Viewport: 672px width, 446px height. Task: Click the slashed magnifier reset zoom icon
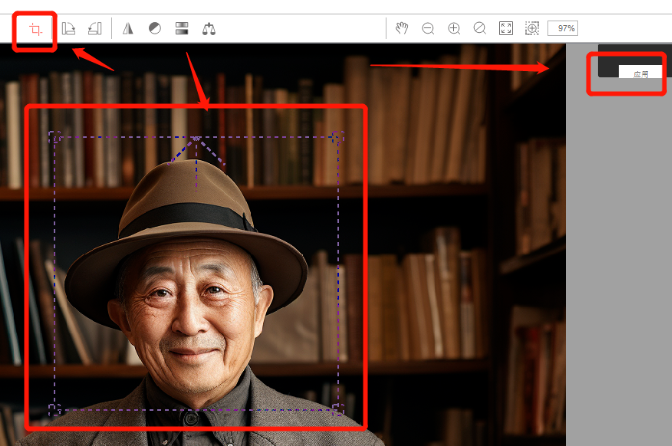pos(480,28)
